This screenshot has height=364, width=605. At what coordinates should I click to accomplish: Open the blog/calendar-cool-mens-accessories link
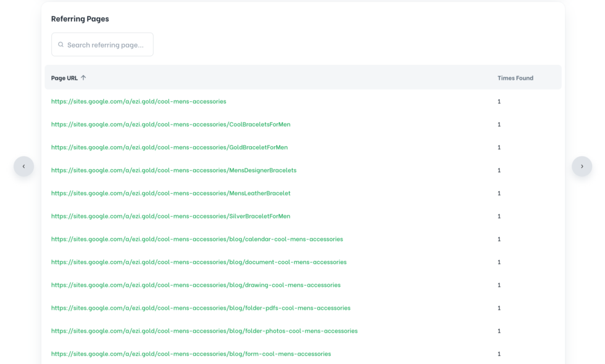point(197,239)
